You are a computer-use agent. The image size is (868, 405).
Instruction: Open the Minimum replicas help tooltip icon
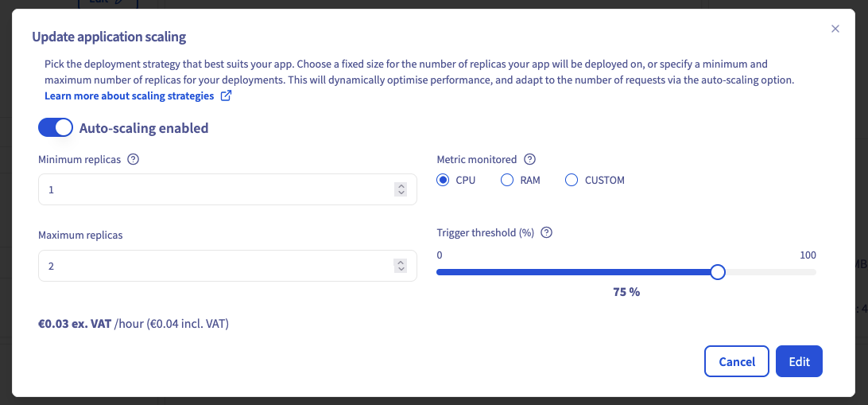tap(134, 159)
